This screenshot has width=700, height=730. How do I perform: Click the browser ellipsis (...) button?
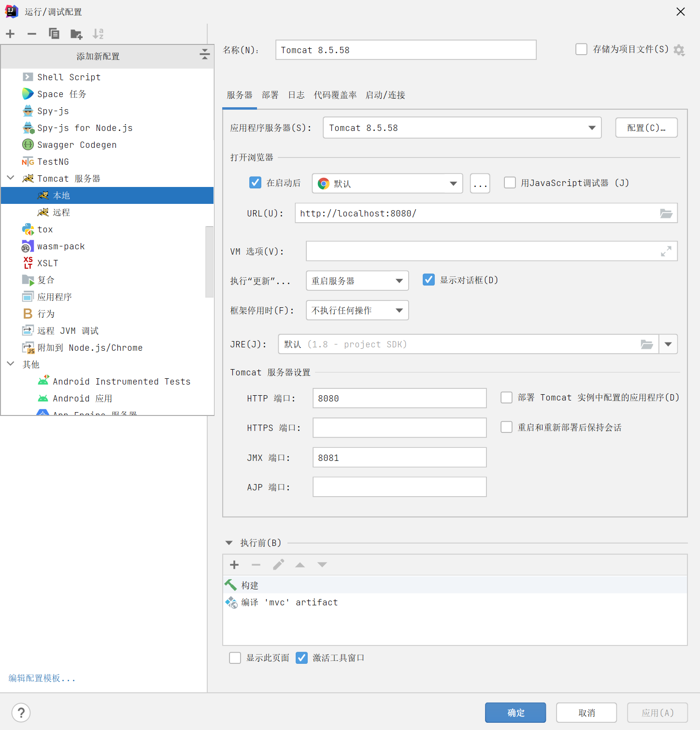click(480, 184)
